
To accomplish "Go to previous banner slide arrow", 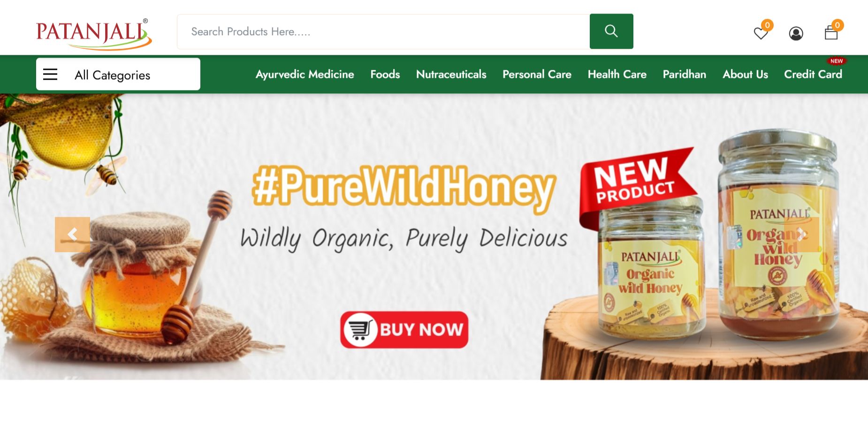I will 72,234.
